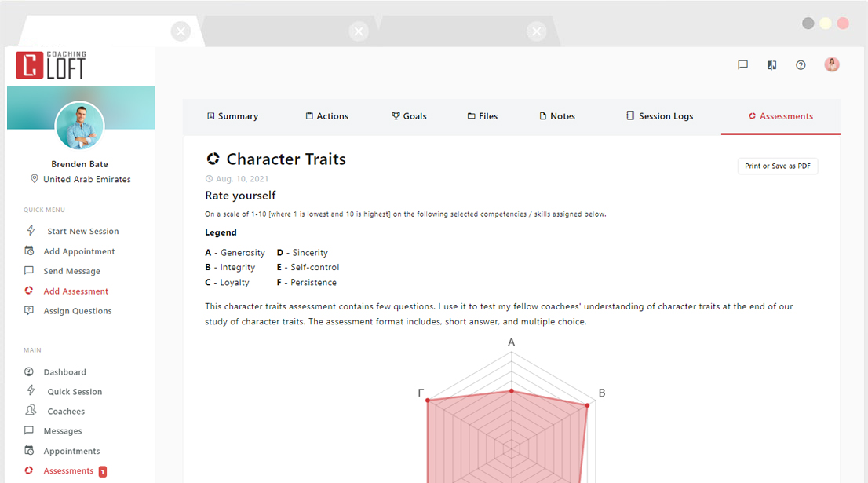Click the Start New Session lightning icon
Image resolution: width=868 pixels, height=483 pixels.
tap(31, 231)
